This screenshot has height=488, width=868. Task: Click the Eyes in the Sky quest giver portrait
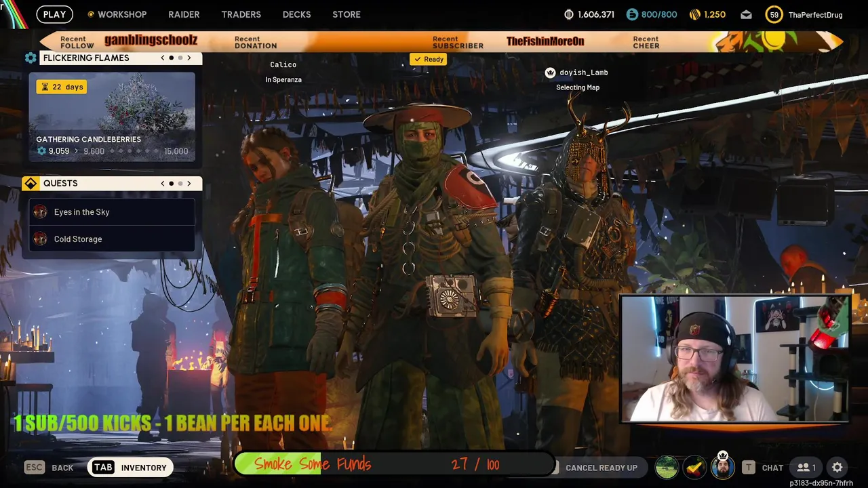click(41, 211)
